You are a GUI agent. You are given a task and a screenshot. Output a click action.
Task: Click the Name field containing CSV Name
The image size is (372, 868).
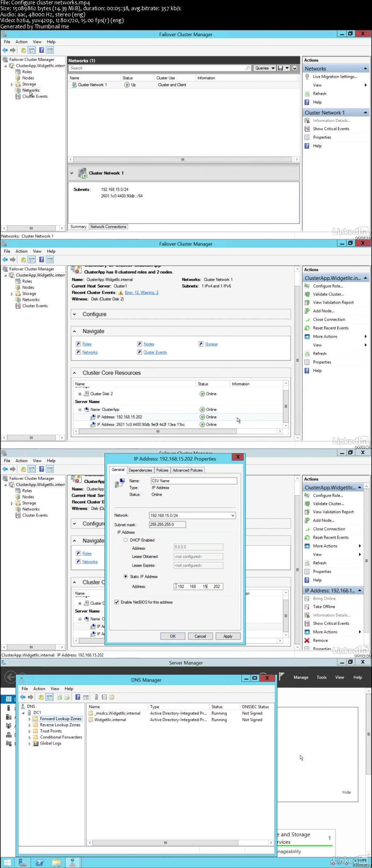coord(194,481)
